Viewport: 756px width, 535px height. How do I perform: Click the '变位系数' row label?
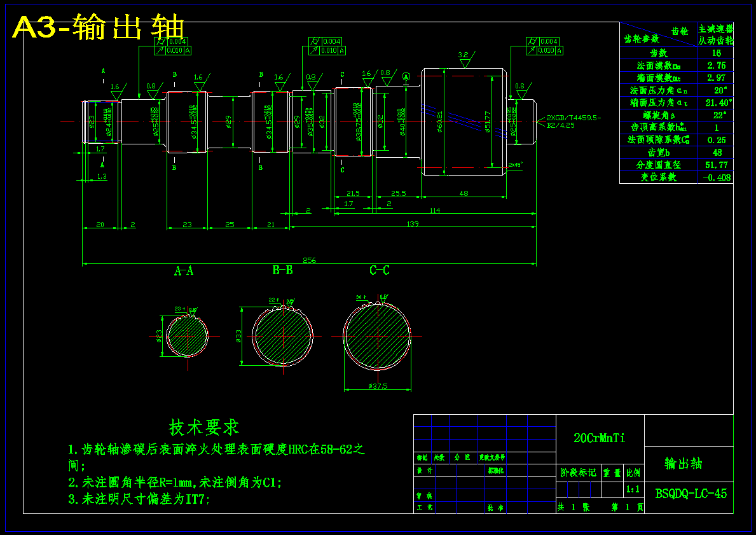click(x=659, y=177)
